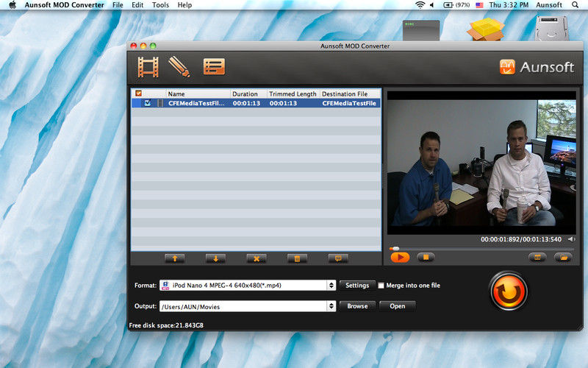Image resolution: width=588 pixels, height=368 pixels.
Task: Open the Apple menu
Action: (x=12, y=5)
